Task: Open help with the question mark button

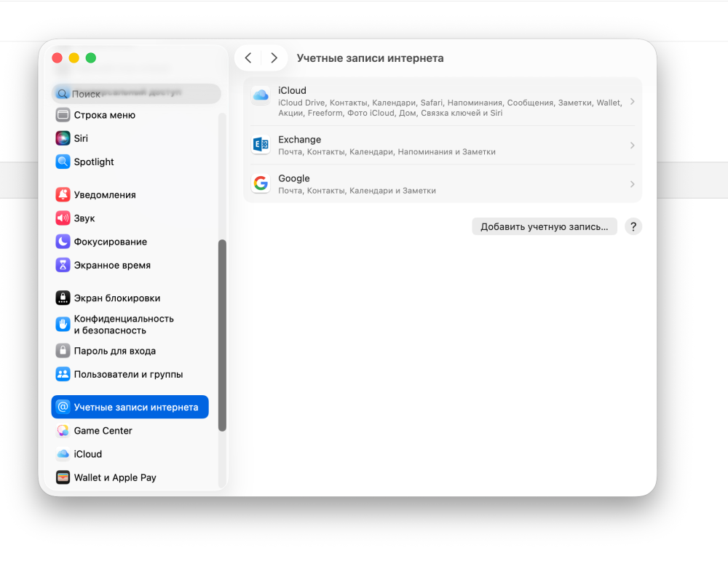Action: coord(633,226)
